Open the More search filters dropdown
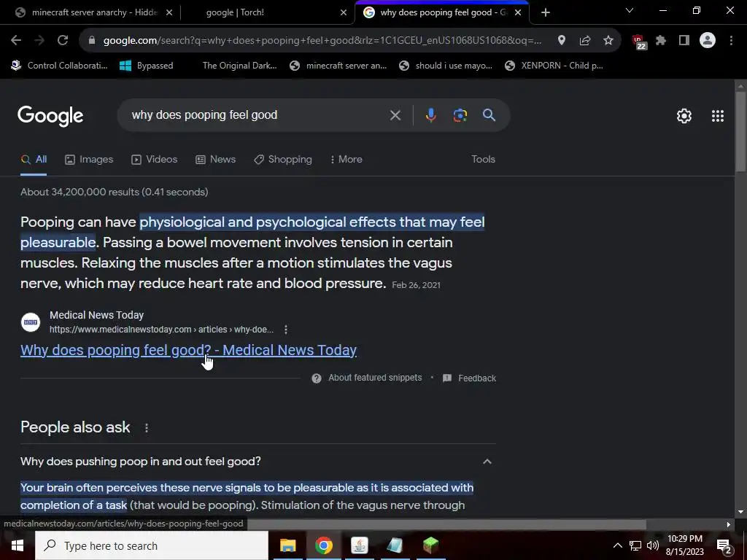747x560 pixels. coord(346,160)
